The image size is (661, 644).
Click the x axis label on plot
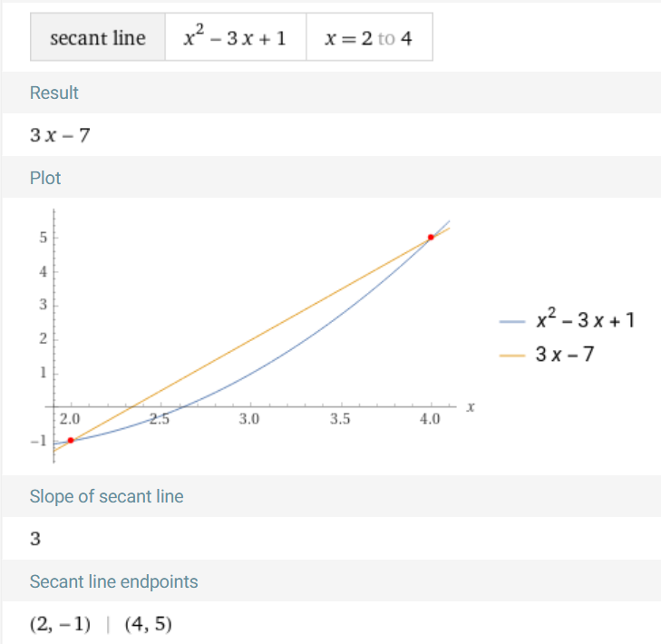click(471, 407)
